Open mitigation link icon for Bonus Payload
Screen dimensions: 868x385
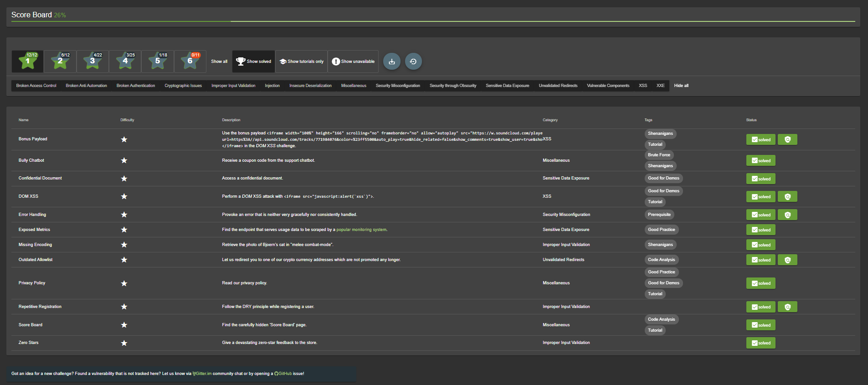[787, 139]
